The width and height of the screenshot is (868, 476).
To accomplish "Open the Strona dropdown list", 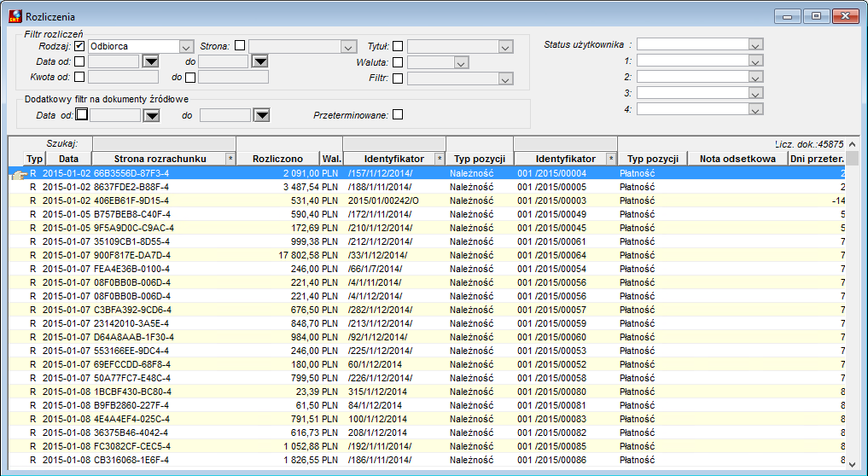I will coord(348,47).
